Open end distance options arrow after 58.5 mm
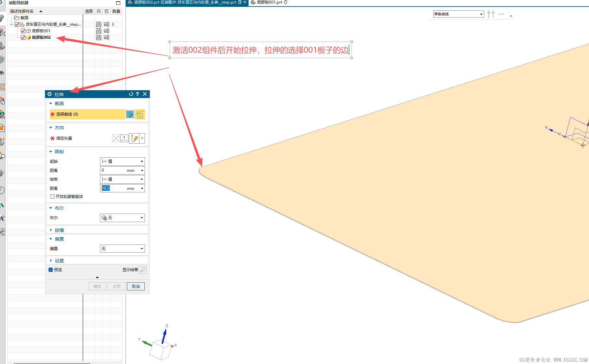The height and width of the screenshot is (364, 589). tap(142, 189)
